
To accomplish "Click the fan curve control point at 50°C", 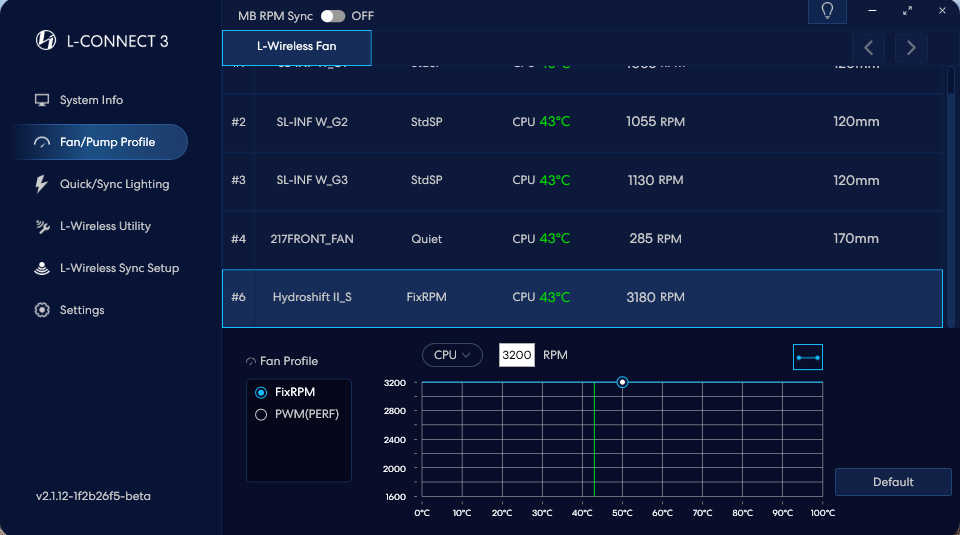I will click(x=622, y=382).
